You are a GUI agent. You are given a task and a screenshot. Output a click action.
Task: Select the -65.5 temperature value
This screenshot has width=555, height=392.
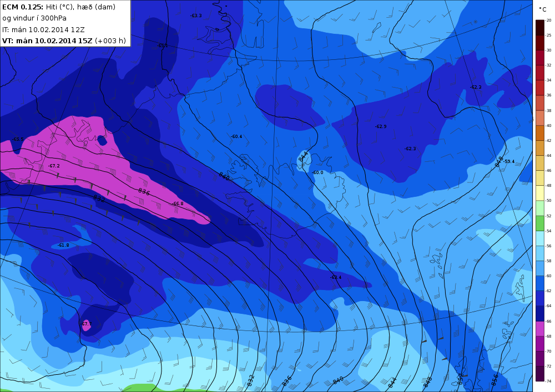[x=18, y=139]
